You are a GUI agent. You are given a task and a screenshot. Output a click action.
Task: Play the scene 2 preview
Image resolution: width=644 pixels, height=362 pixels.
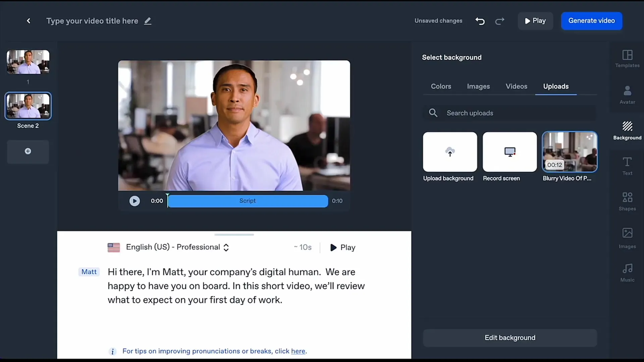pos(135,201)
